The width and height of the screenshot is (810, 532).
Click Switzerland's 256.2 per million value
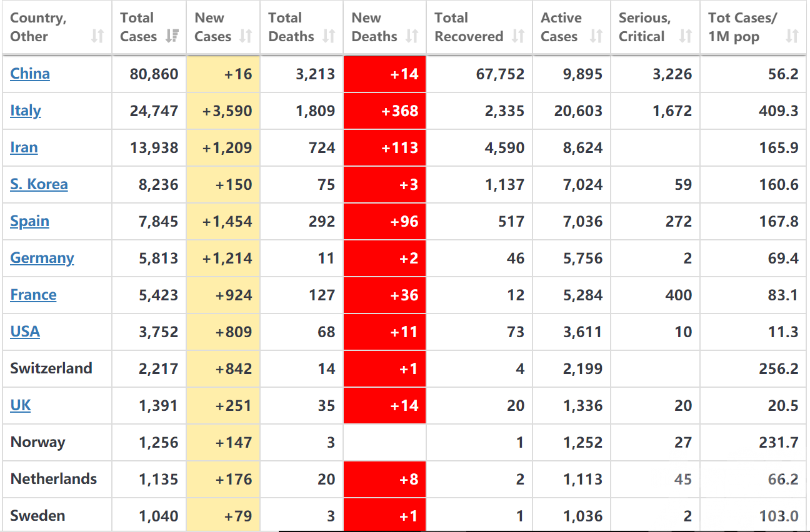[779, 368]
